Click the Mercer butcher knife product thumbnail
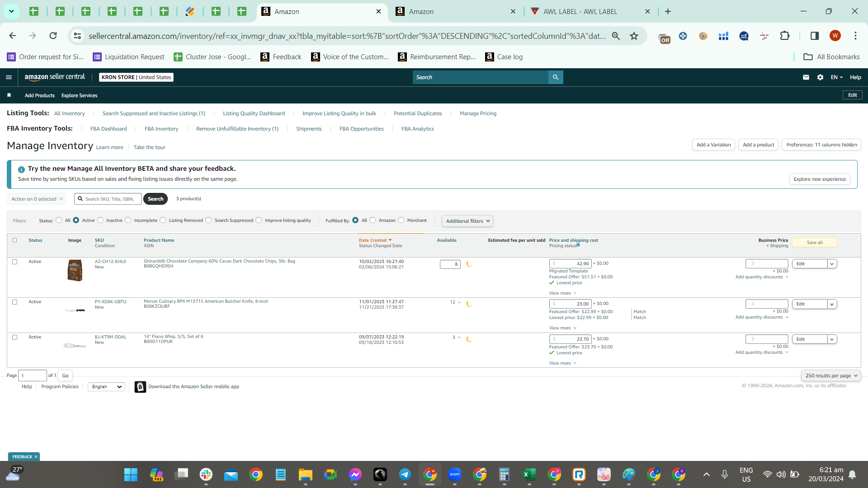Image resolution: width=868 pixels, height=488 pixels. [x=75, y=310]
